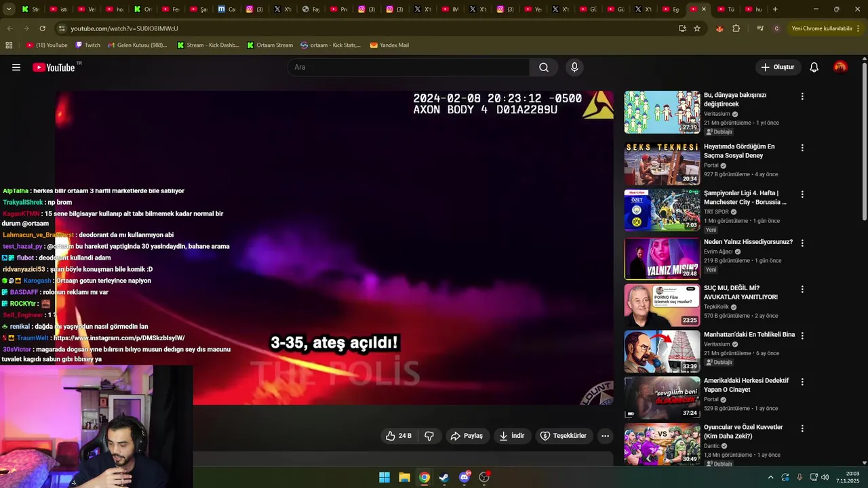
Task: Click the address bar URL
Action: click(x=125, y=28)
